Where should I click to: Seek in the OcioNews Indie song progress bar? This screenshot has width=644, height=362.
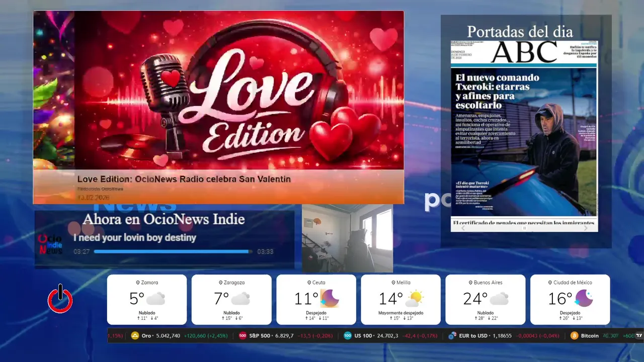tap(173, 251)
